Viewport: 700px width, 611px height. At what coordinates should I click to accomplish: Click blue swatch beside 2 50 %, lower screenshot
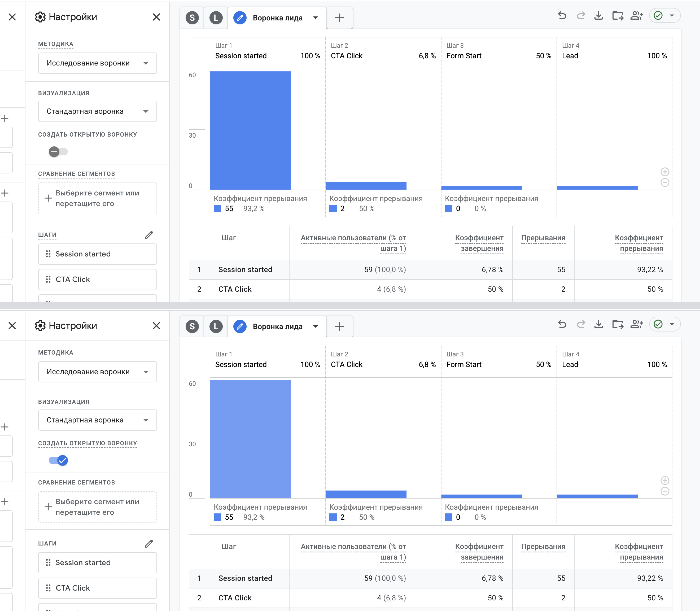333,517
